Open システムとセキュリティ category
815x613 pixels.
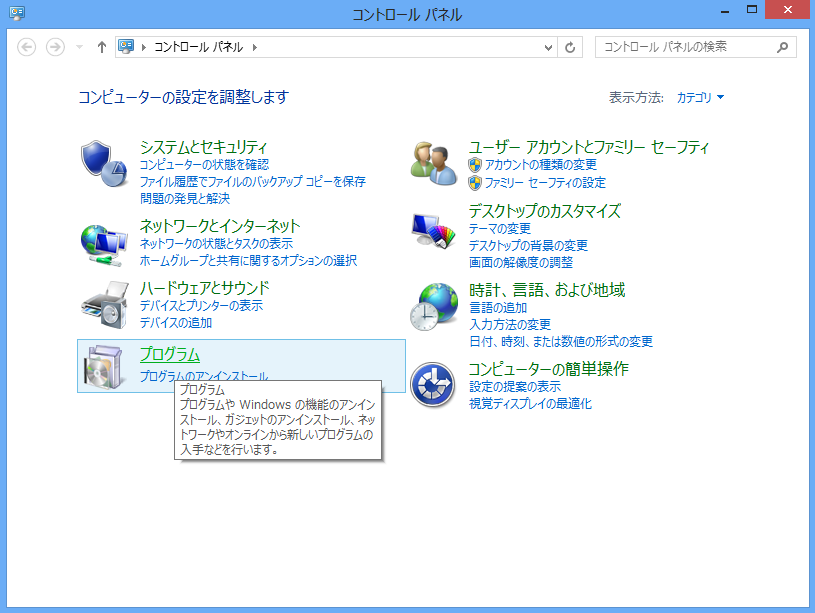click(x=203, y=148)
